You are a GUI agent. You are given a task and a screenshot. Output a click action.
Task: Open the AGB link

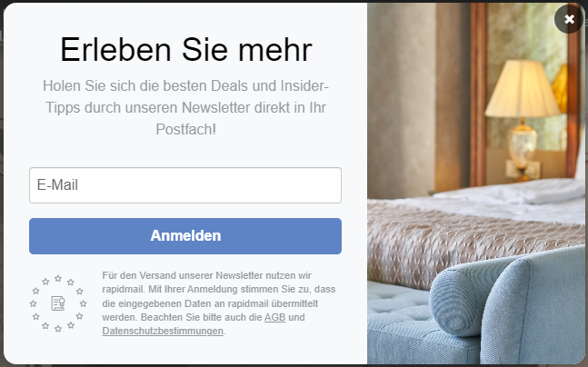coord(274,317)
